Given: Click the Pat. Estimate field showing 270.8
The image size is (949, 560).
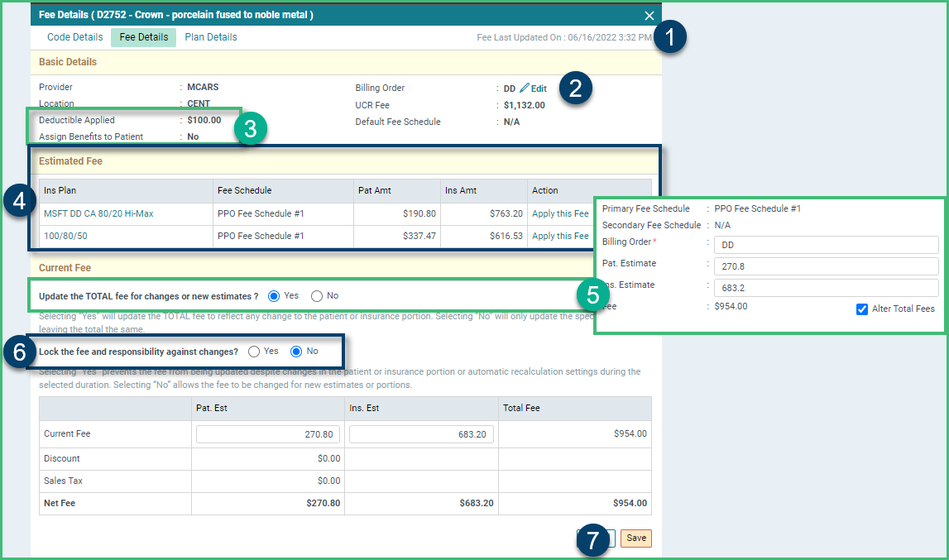Looking at the screenshot, I should [x=827, y=266].
